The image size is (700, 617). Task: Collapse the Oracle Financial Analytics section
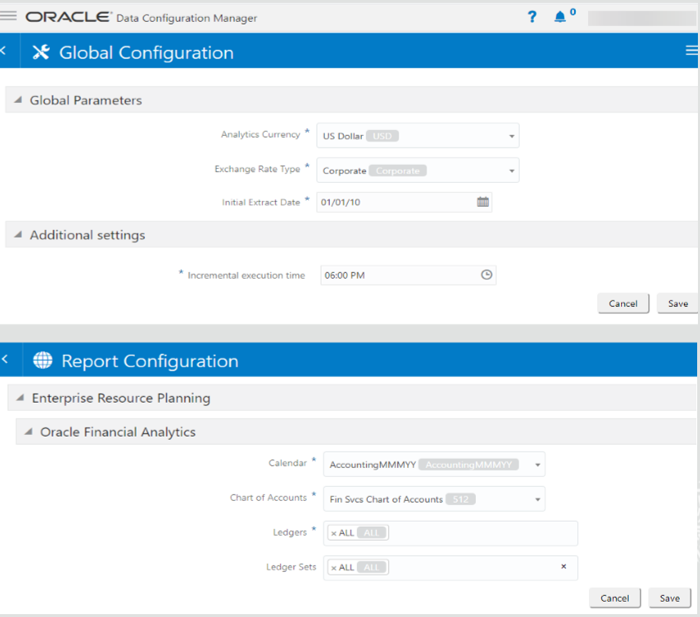[x=29, y=432]
